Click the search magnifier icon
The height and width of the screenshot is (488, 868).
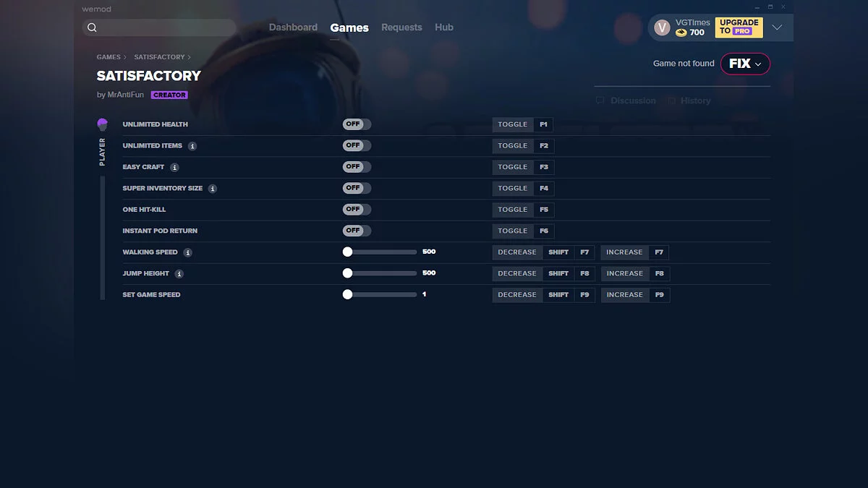pyautogui.click(x=92, y=27)
